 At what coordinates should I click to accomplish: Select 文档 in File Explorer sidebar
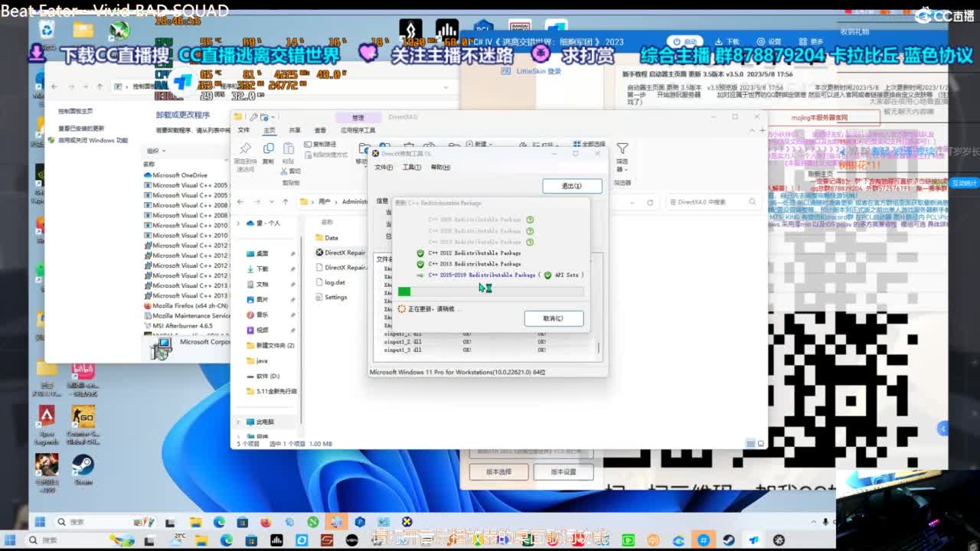(263, 284)
